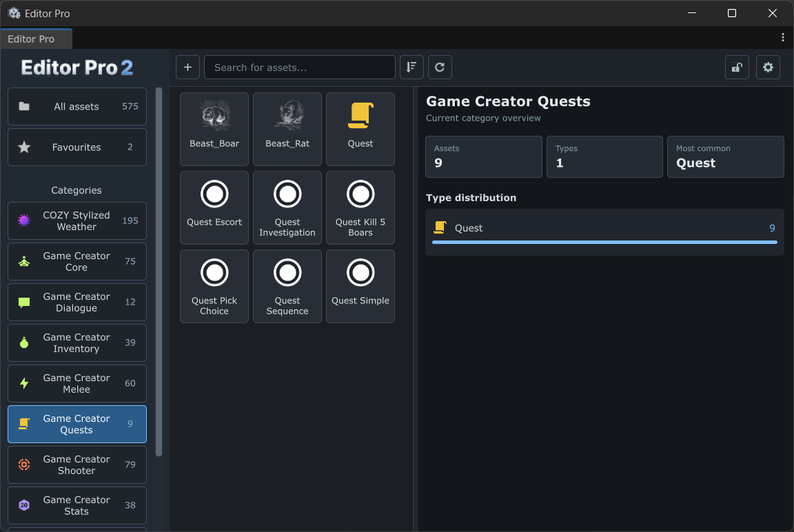
Task: Click the category list scrollbar
Action: tap(159, 272)
